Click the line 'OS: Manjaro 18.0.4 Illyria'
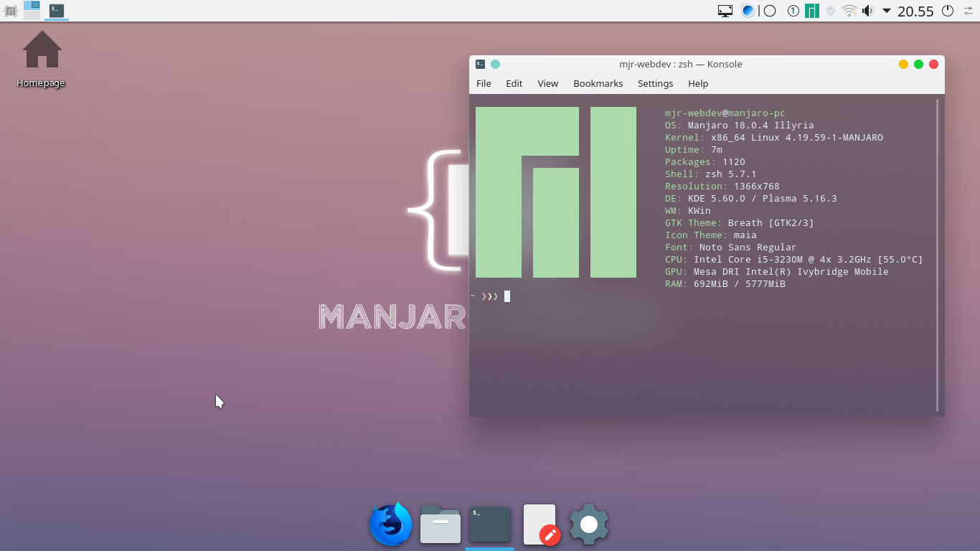The width and height of the screenshot is (980, 551). pos(740,126)
